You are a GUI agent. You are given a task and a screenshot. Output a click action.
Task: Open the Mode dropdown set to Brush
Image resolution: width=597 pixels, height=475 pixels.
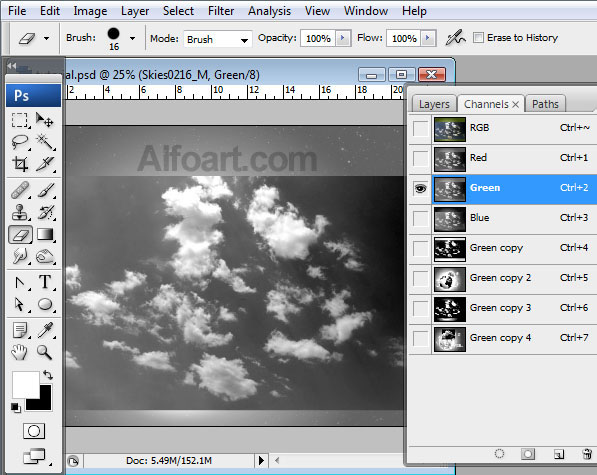point(218,39)
